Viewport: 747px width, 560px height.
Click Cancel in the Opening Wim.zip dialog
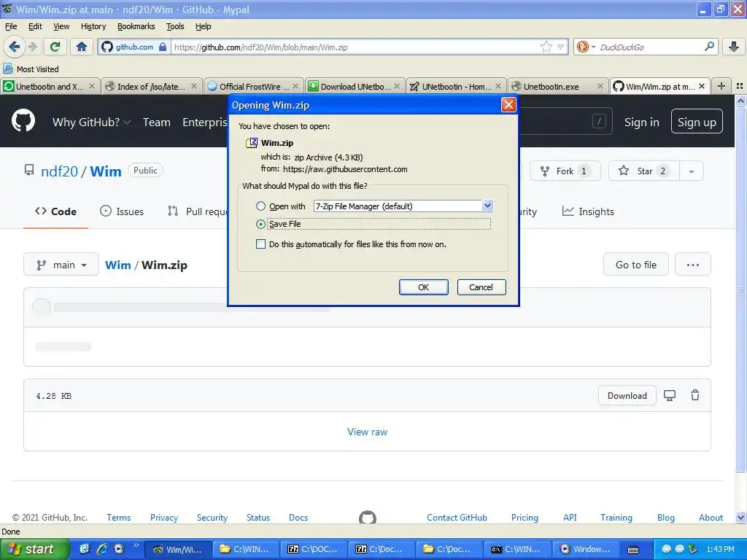pos(481,287)
